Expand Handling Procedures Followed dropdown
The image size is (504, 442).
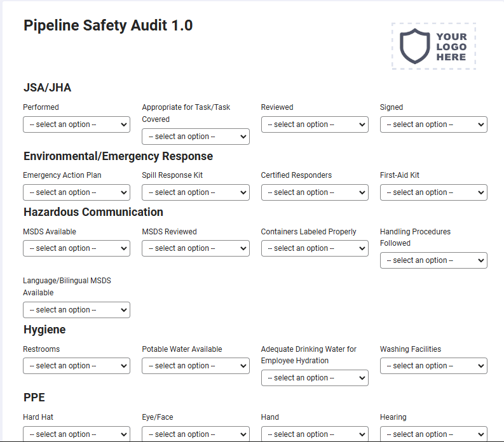tap(433, 260)
